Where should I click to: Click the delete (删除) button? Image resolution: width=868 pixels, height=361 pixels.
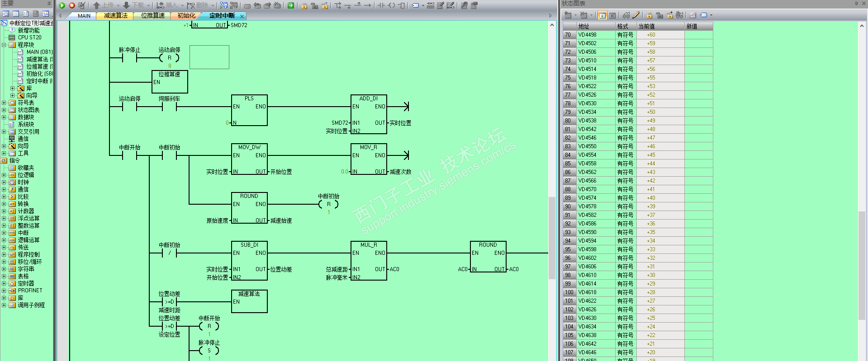(x=198, y=5)
